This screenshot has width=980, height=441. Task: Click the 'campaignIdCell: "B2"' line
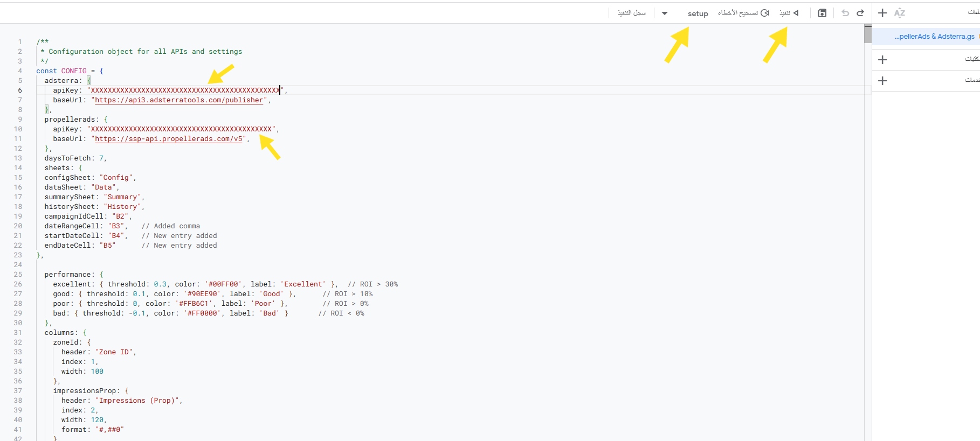tap(88, 216)
